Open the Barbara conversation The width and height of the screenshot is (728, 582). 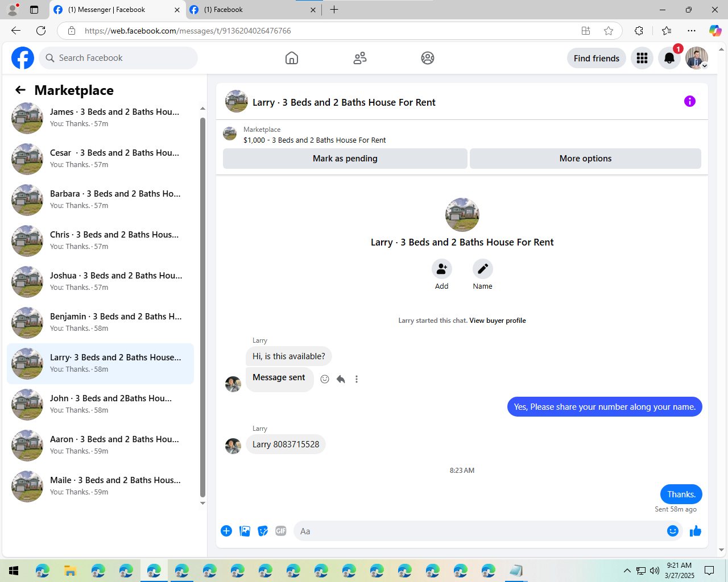100,200
